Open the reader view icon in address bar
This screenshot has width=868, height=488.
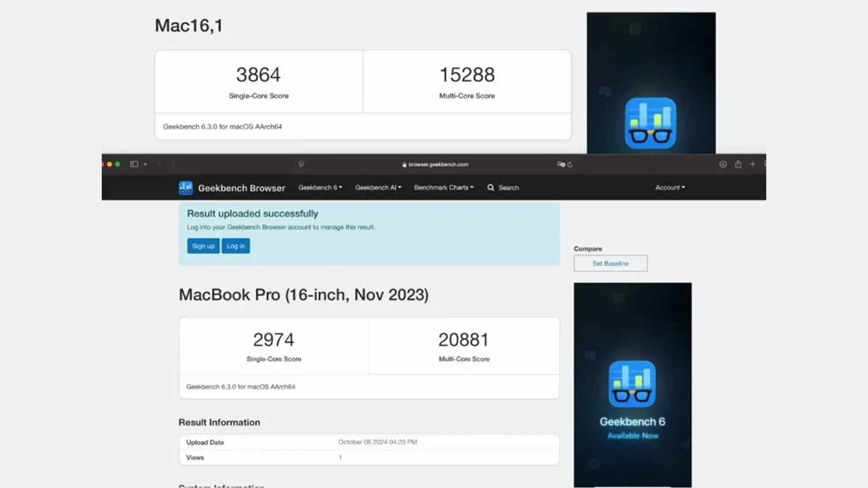[x=302, y=164]
